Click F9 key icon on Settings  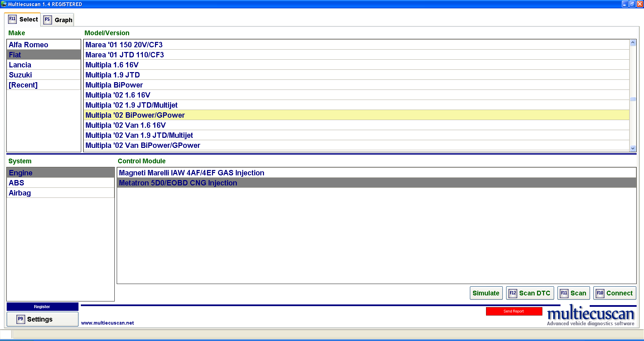(20, 319)
